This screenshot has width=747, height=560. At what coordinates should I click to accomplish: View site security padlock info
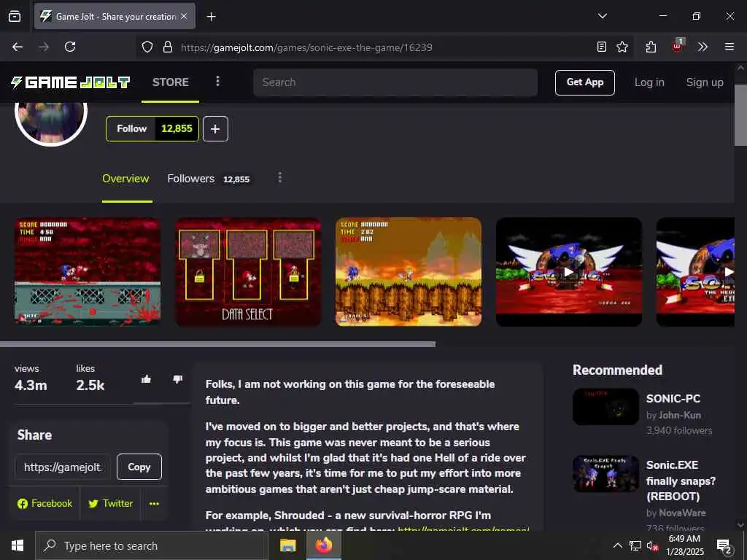(167, 47)
